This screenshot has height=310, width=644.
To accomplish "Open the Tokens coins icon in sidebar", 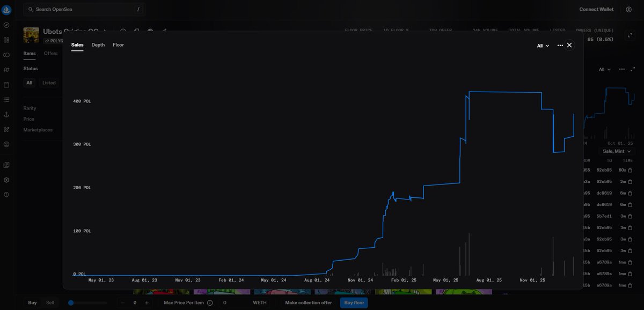I will pyautogui.click(x=6, y=55).
